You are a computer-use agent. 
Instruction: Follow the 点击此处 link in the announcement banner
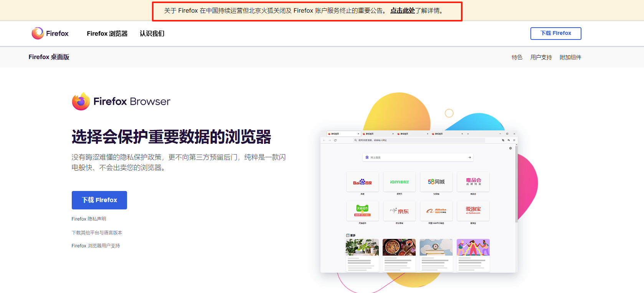pyautogui.click(x=403, y=11)
